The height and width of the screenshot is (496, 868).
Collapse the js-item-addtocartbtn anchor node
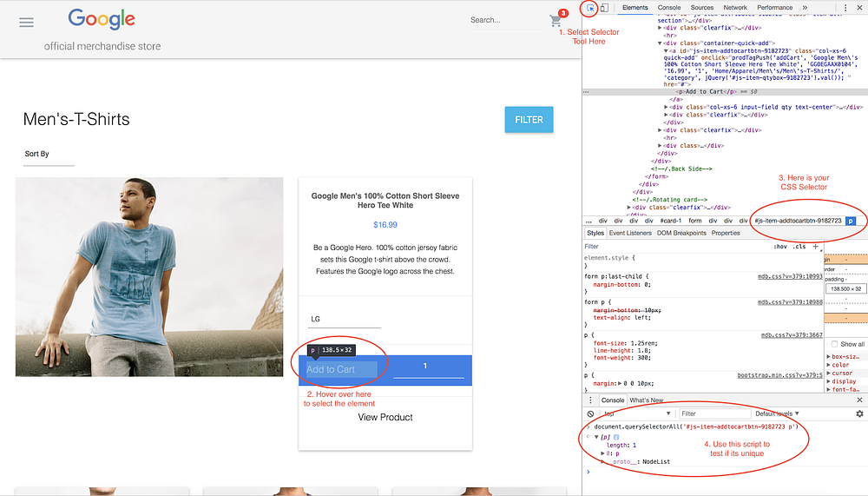point(667,51)
